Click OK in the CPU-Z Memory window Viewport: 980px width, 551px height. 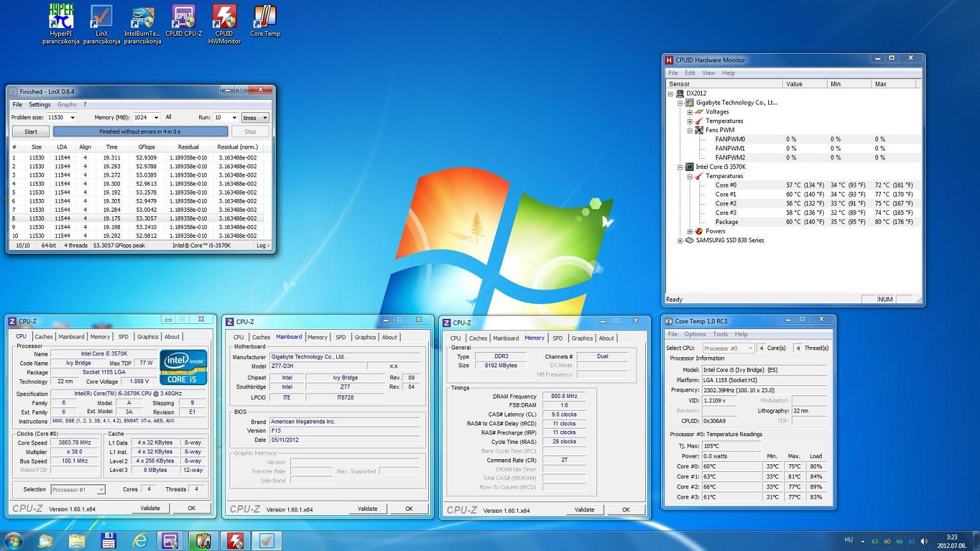click(626, 510)
